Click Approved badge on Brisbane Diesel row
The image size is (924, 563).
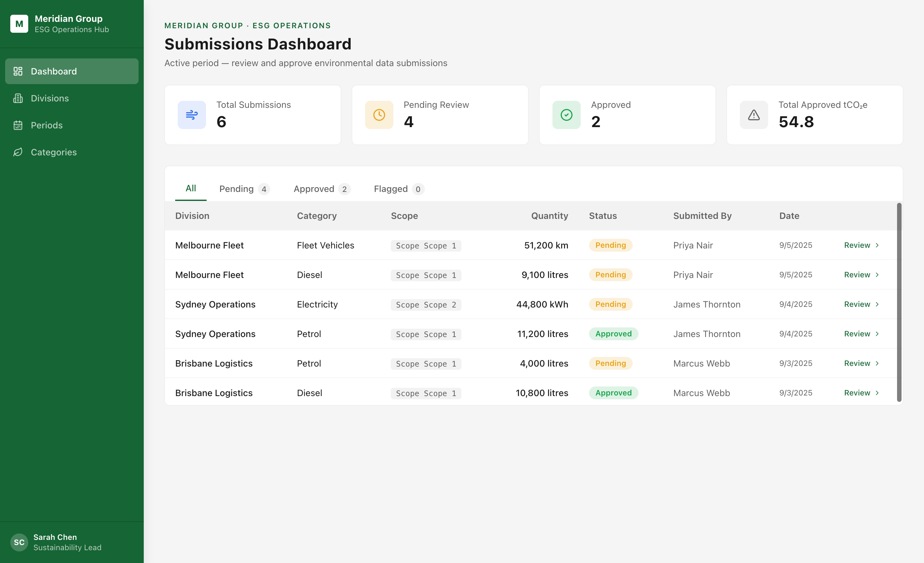point(613,393)
